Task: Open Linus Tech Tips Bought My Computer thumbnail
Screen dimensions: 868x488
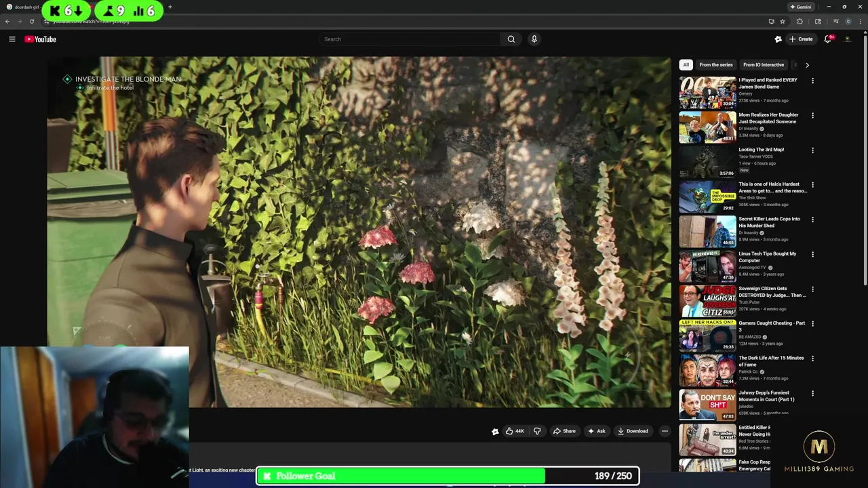Action: [707, 266]
